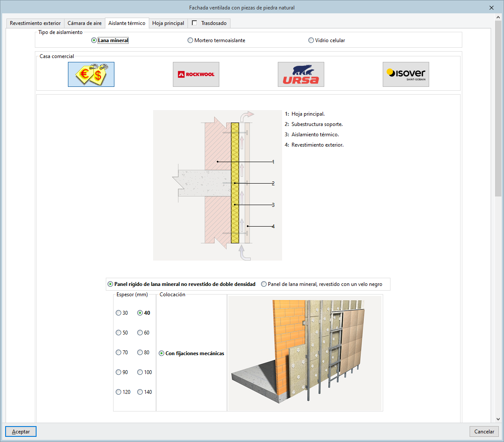The height and width of the screenshot is (442, 504).
Task: Click the scrollbar up arrow
Action: tap(498, 17)
